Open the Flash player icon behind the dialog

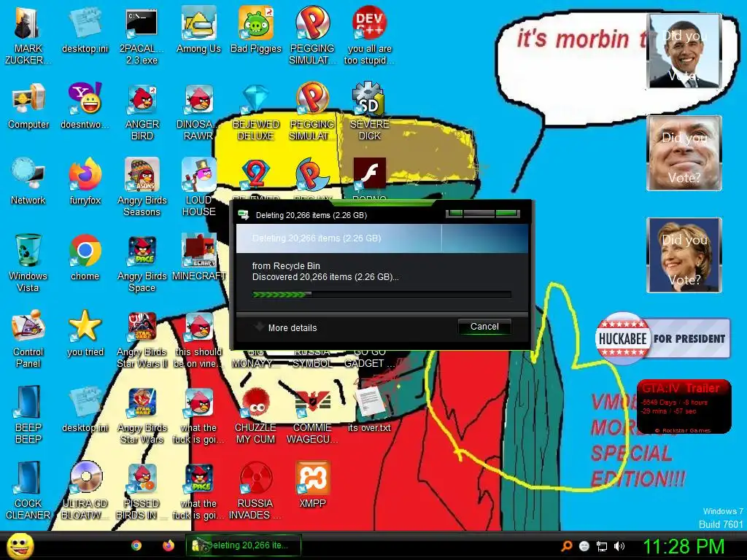(x=369, y=174)
